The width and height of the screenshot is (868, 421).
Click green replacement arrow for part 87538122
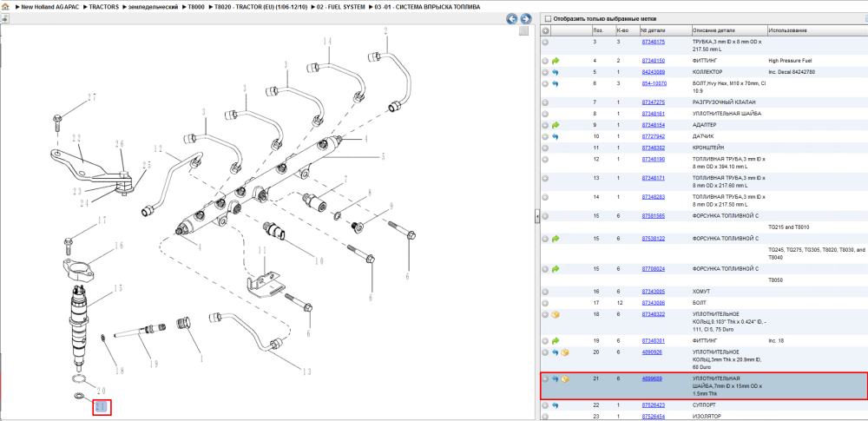tap(556, 238)
